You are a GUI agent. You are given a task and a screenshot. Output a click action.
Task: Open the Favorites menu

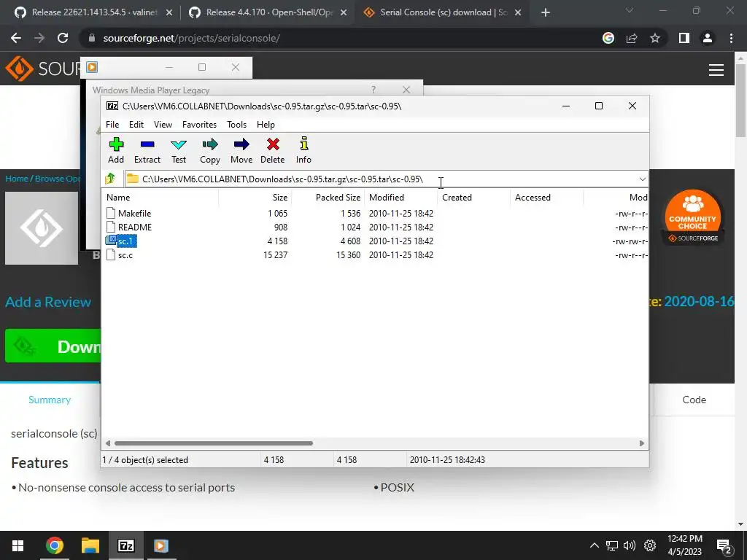pyautogui.click(x=199, y=124)
